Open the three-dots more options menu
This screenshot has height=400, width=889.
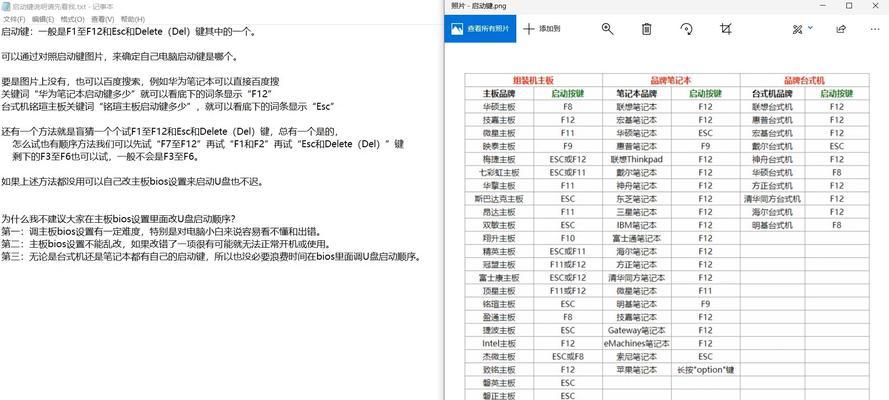tap(876, 30)
